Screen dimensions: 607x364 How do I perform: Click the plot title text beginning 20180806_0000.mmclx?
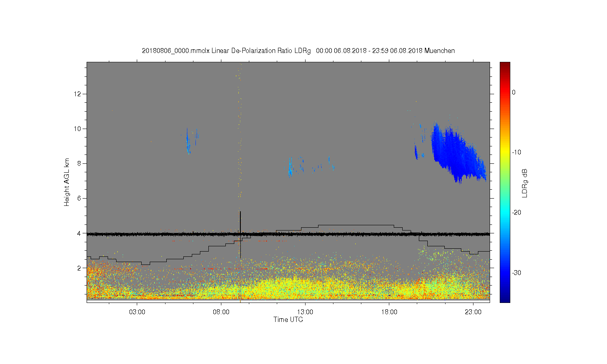(298, 51)
